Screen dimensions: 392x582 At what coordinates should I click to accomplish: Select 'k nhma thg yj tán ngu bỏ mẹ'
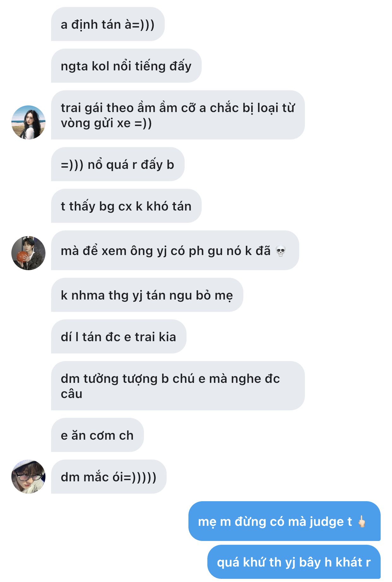click(147, 295)
